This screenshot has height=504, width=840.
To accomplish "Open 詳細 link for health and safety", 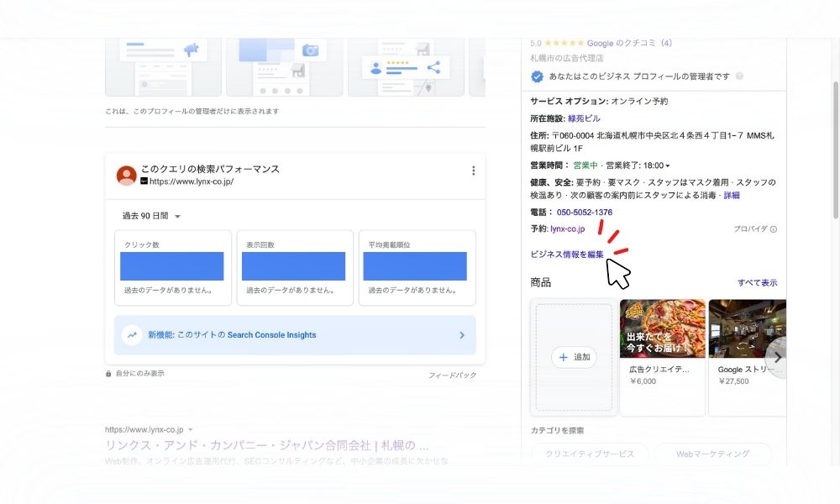I will tap(732, 196).
